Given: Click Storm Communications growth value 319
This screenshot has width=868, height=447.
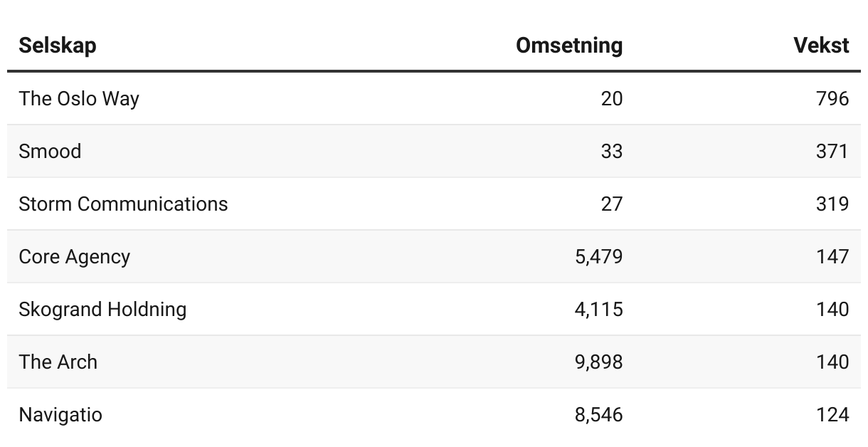Looking at the screenshot, I should tap(832, 204).
